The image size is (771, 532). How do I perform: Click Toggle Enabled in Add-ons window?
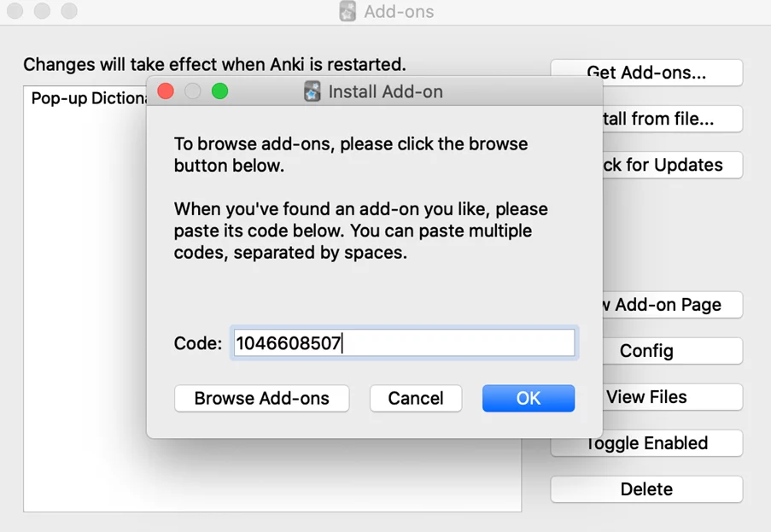point(646,443)
